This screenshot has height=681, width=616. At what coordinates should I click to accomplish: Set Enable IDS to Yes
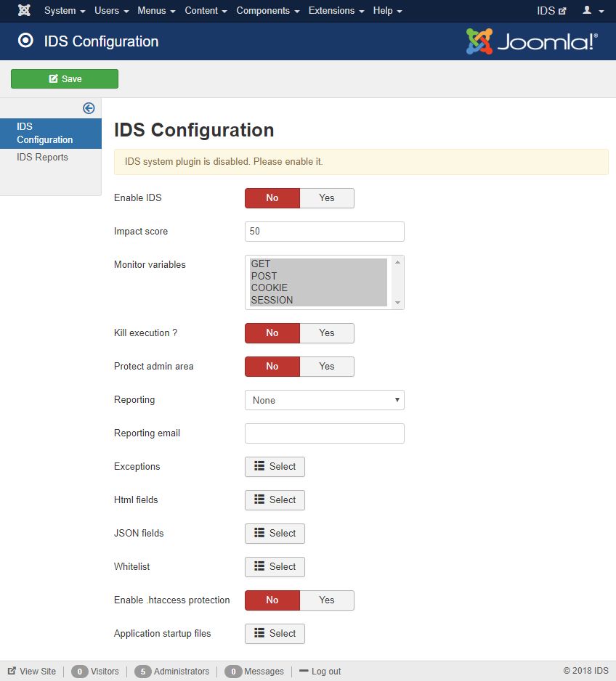click(327, 198)
